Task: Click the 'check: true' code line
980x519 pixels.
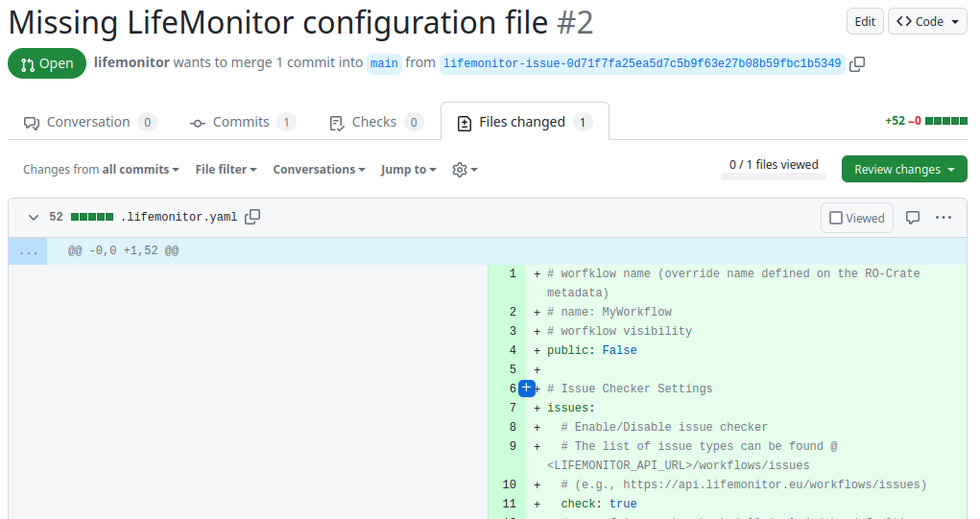Action: (x=599, y=504)
